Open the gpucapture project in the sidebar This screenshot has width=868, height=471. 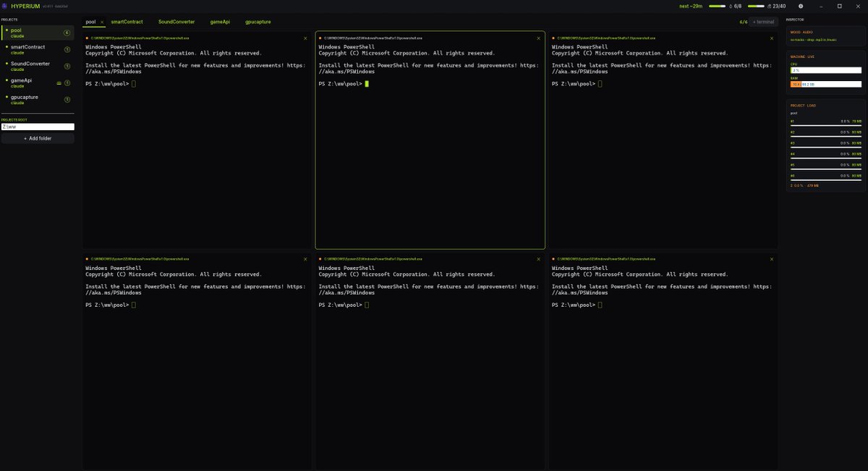coord(38,99)
